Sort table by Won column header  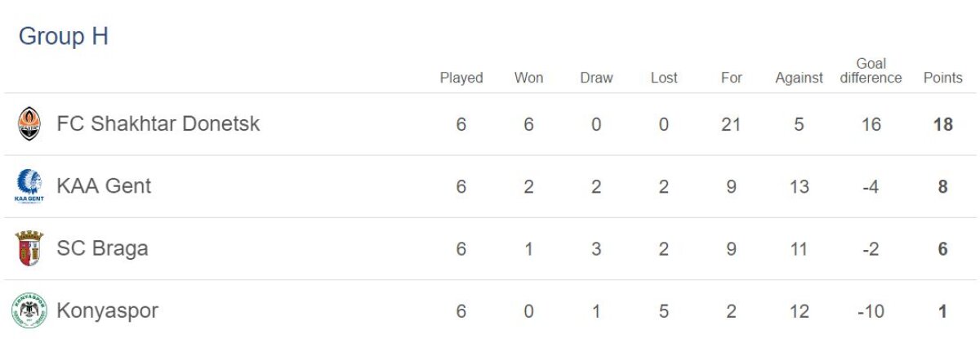click(x=528, y=78)
